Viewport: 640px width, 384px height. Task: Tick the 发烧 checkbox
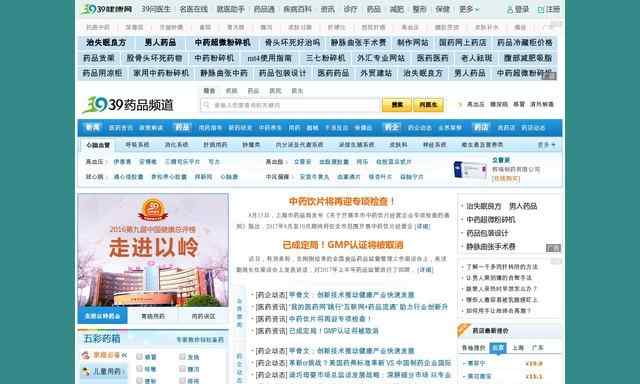pos(182,357)
